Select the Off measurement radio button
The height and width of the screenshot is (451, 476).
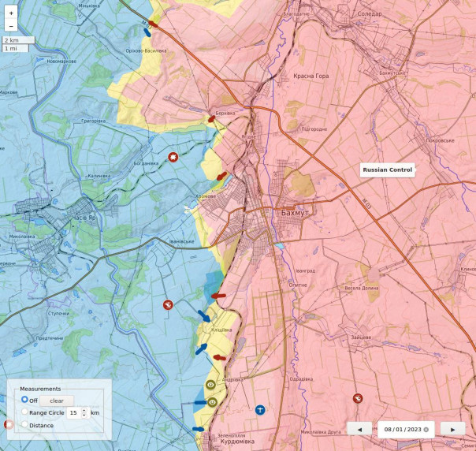(x=25, y=401)
